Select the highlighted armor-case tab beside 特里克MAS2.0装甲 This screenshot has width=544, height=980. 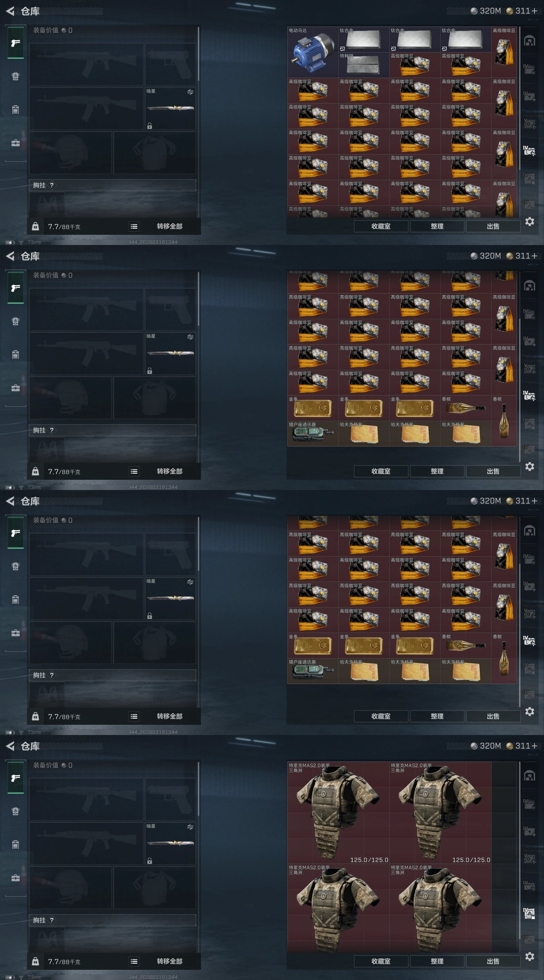(529, 913)
